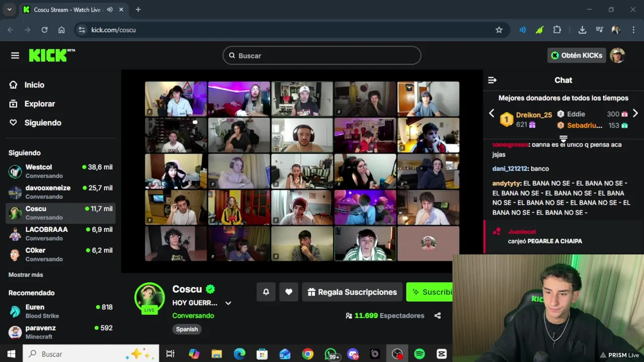Open the Chrome extensions puzzle menu
Viewport: 644px width, 362px height.
(x=557, y=30)
